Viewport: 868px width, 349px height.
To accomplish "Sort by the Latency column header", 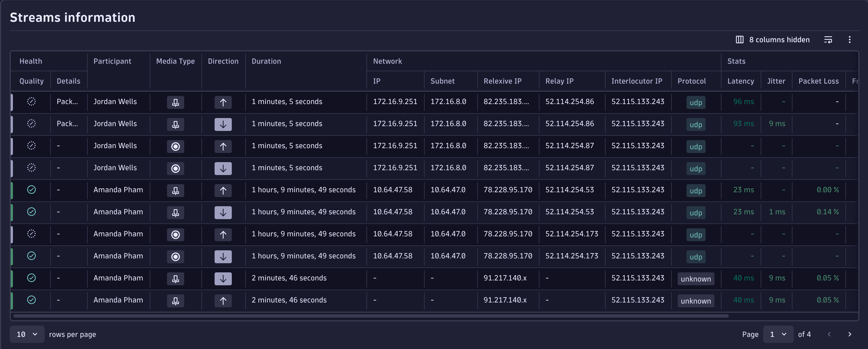I will pyautogui.click(x=740, y=81).
